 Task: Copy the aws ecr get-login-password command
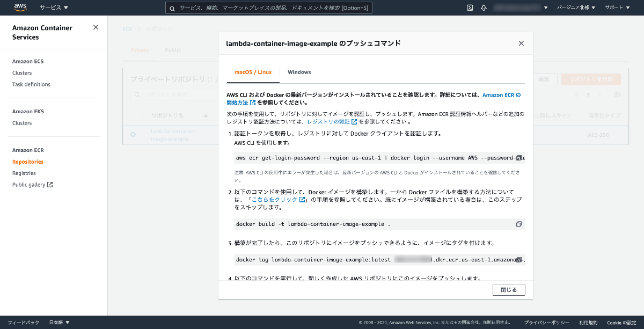coord(519,158)
